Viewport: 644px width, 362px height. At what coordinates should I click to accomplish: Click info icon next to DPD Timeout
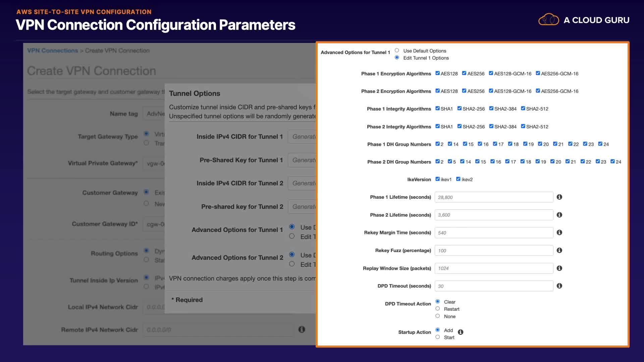coord(559,286)
